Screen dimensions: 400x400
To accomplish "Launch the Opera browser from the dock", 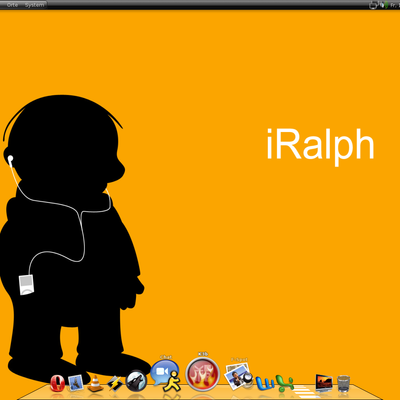I will [57, 383].
